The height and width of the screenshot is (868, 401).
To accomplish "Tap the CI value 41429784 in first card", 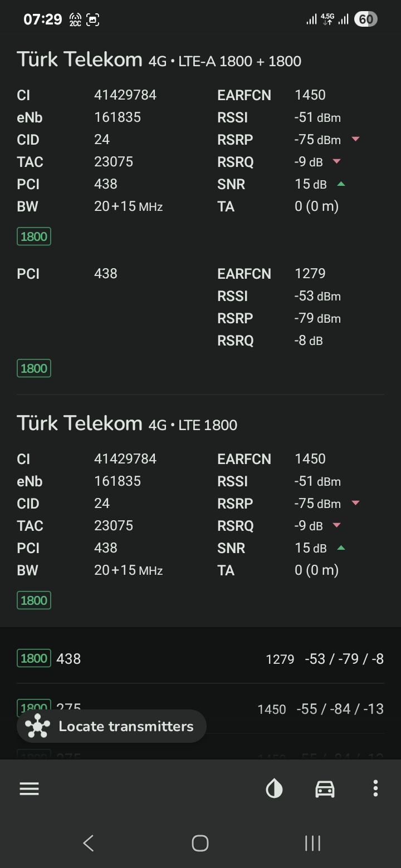I will click(x=125, y=95).
